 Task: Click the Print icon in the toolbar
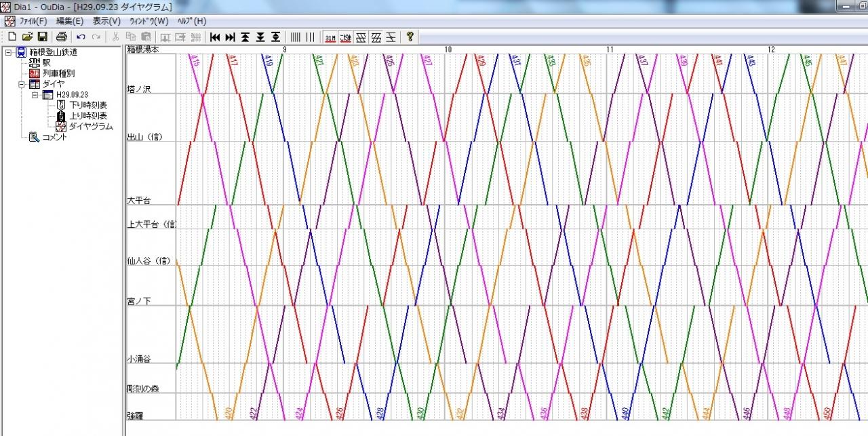pos(62,37)
